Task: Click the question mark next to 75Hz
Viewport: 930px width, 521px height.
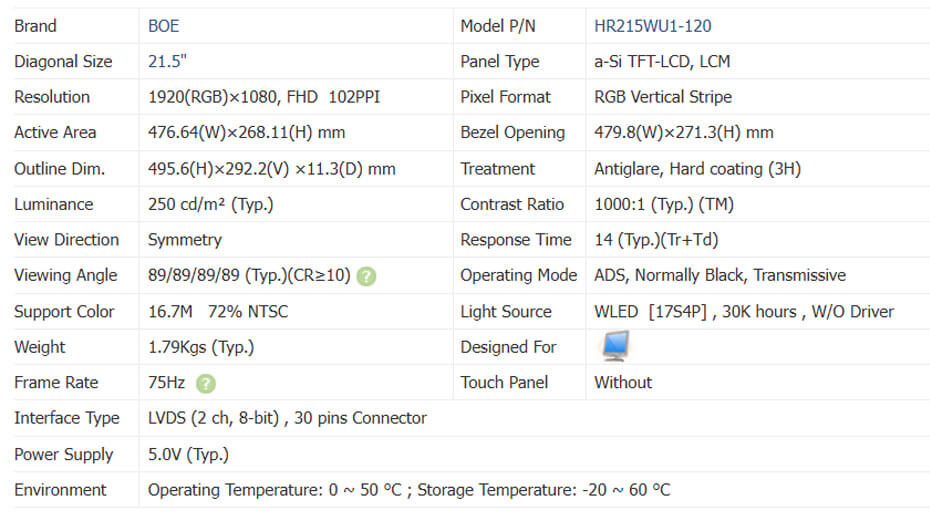Action: point(206,383)
